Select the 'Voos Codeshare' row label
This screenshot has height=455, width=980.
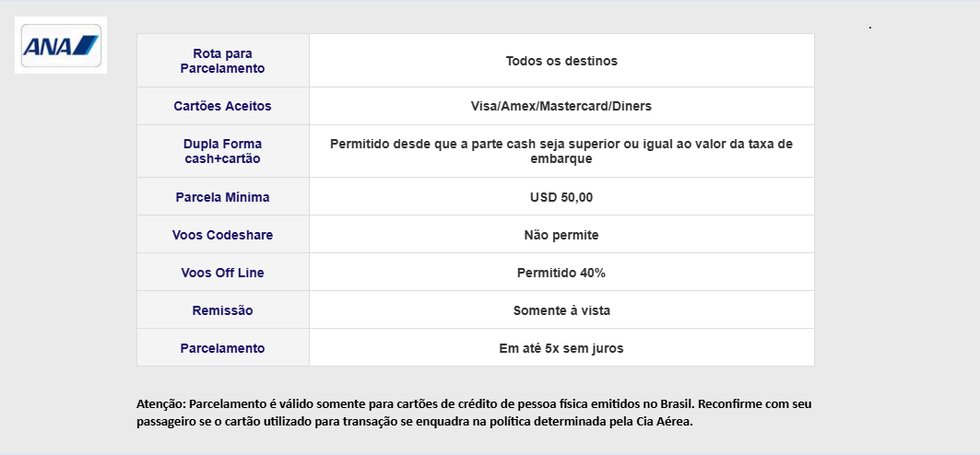click(x=222, y=235)
